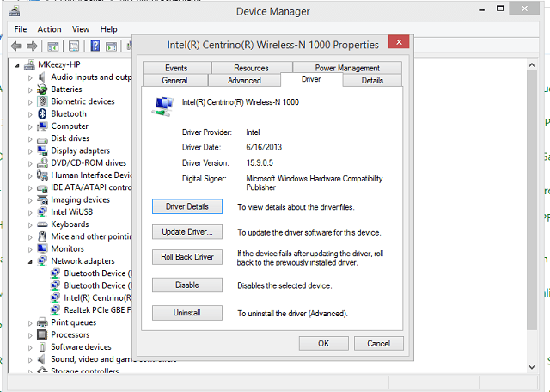Click the Forward arrow toolbar icon
550x392 pixels.
32,46
